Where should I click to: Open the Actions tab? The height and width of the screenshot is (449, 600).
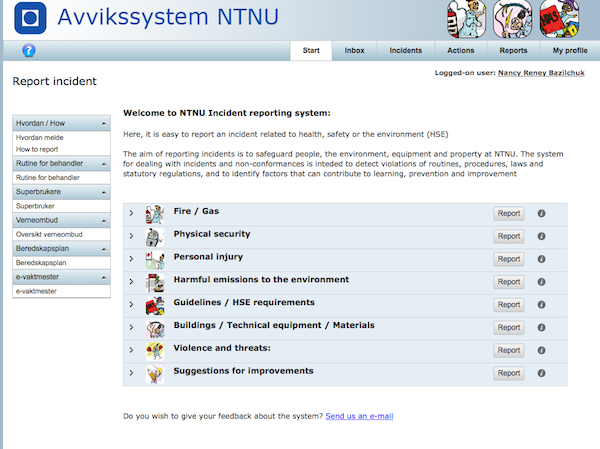click(461, 51)
